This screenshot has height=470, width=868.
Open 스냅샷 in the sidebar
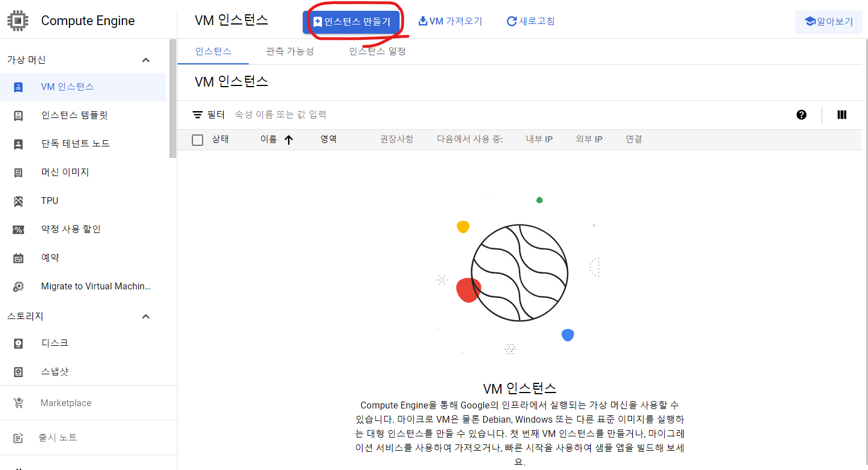(x=83, y=372)
